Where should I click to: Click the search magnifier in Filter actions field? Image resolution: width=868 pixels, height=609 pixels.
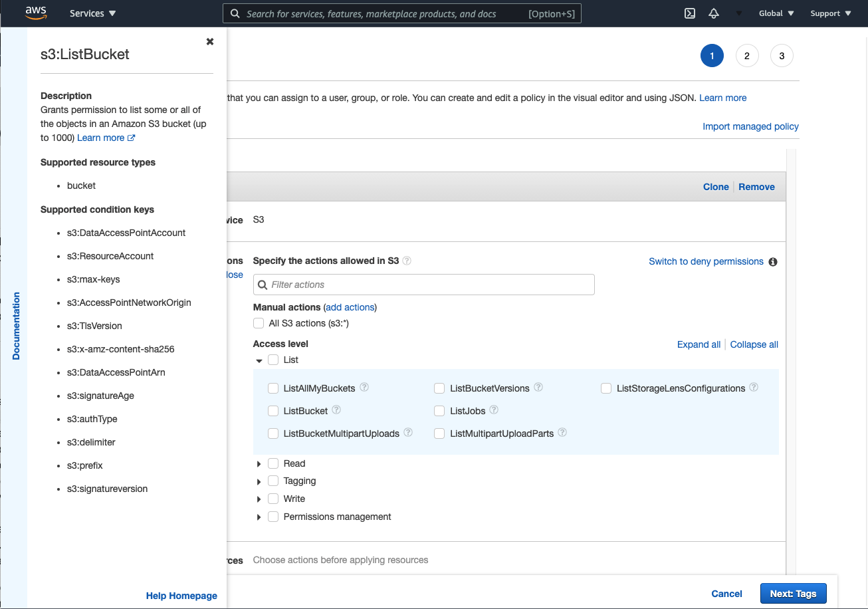pyautogui.click(x=263, y=284)
